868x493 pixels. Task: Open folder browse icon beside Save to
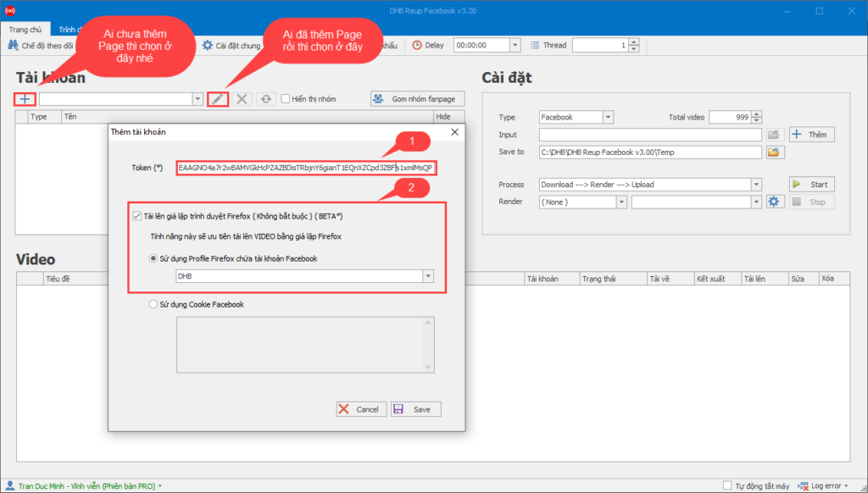[x=775, y=152]
